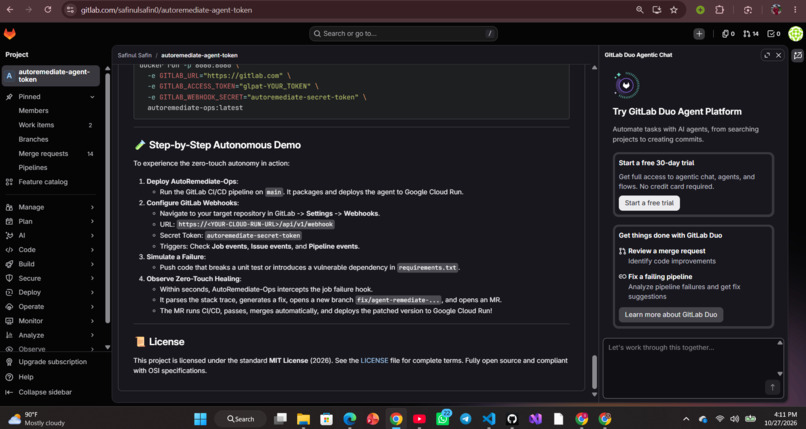Click the Create new plus button
This screenshot has height=429, width=806.
point(699,34)
